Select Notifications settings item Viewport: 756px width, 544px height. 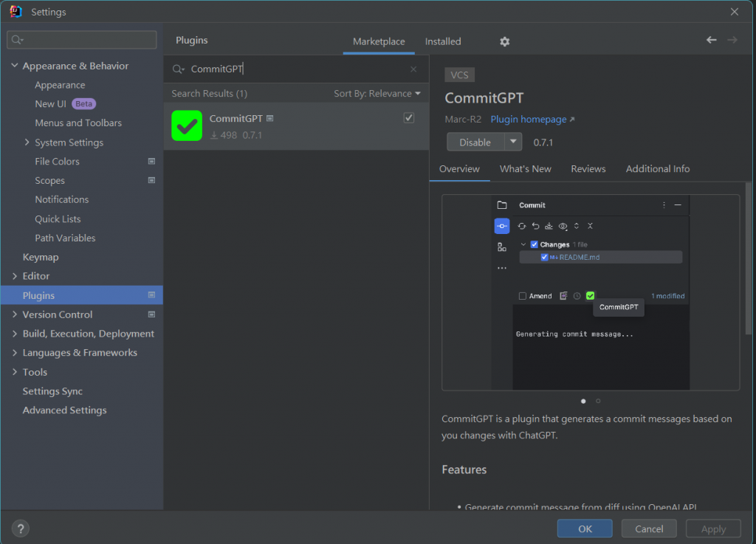pyautogui.click(x=62, y=199)
